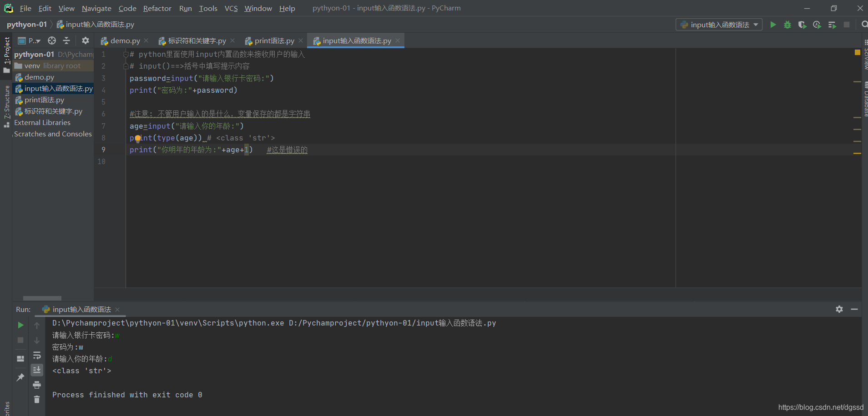This screenshot has width=868, height=416.
Task: Click the yellow inspection indicator above scrollbar
Action: coord(858,52)
